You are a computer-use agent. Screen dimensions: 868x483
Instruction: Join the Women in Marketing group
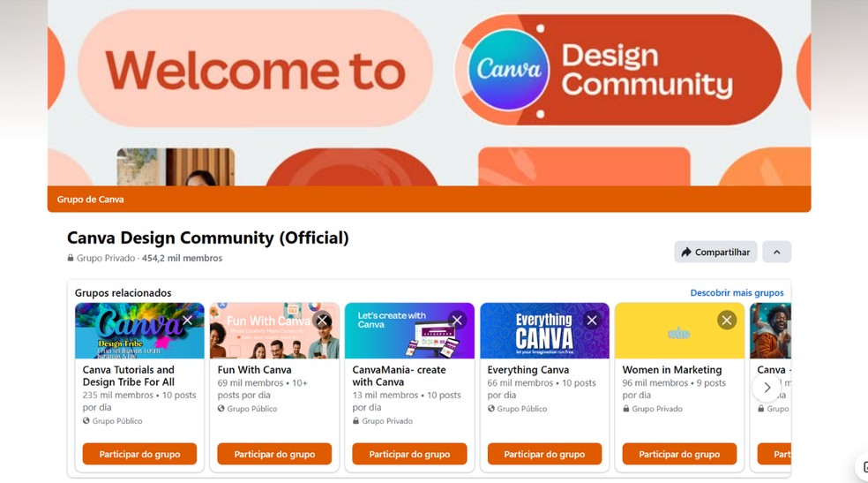point(680,454)
